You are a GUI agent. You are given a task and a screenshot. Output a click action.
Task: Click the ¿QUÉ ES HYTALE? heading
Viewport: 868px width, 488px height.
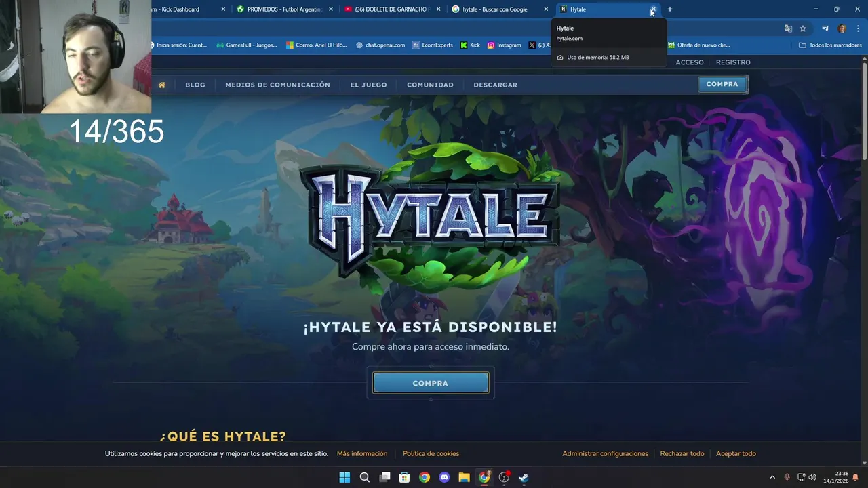click(x=223, y=436)
